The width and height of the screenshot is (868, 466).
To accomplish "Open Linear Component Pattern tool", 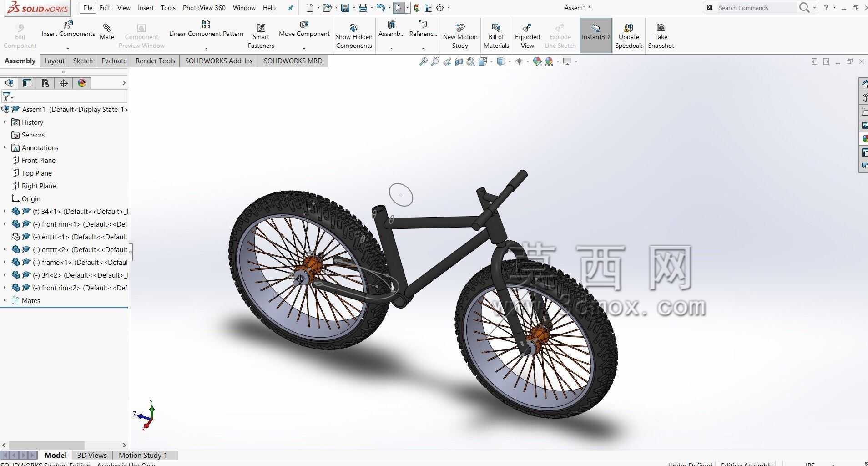I will (x=206, y=29).
